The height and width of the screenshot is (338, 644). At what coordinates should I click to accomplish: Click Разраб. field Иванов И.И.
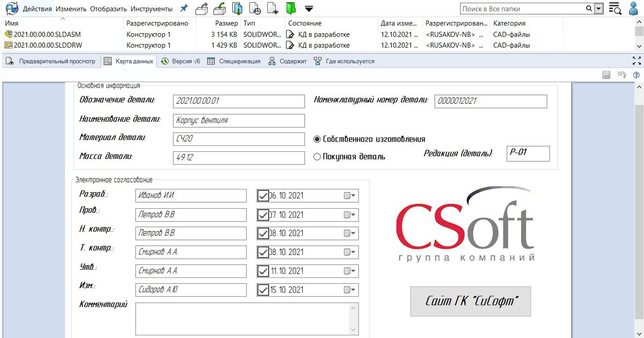(x=191, y=196)
